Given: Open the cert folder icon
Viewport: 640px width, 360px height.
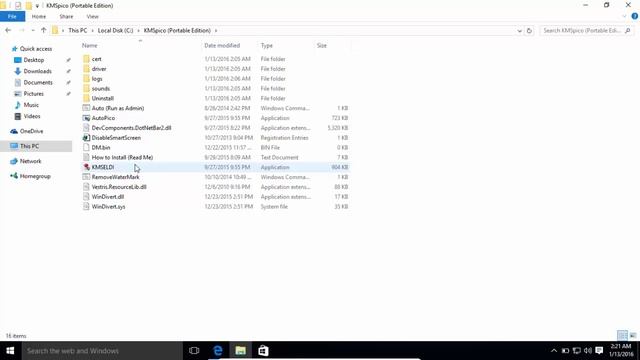Looking at the screenshot, I should tap(86, 59).
